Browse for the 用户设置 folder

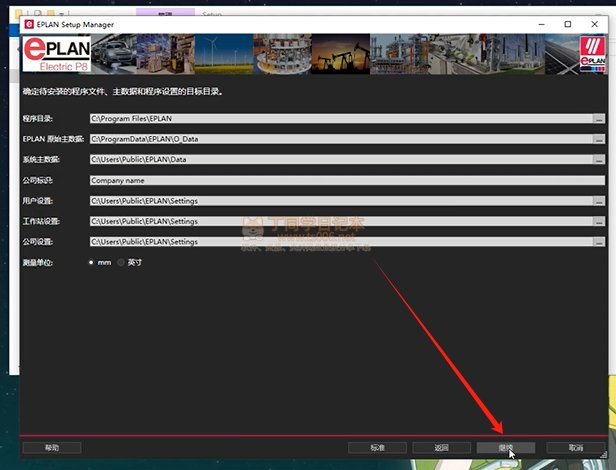599,201
